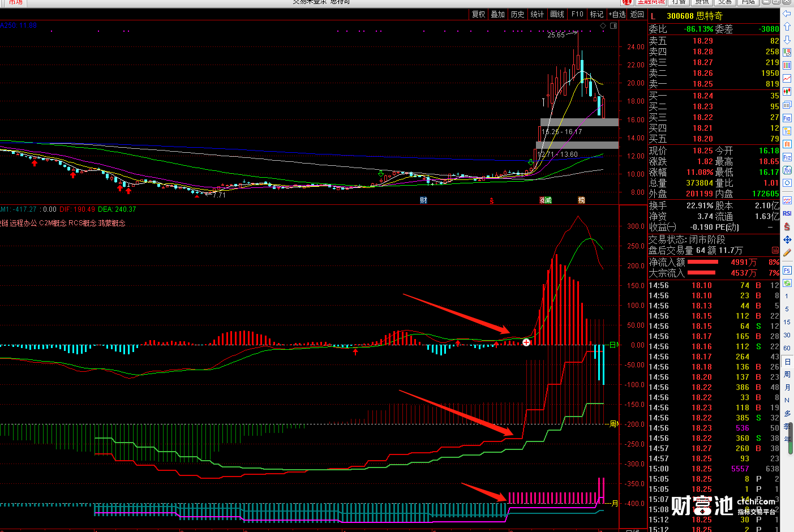Click the 买一 18.24 order row
794x532 pixels.
[x=714, y=96]
